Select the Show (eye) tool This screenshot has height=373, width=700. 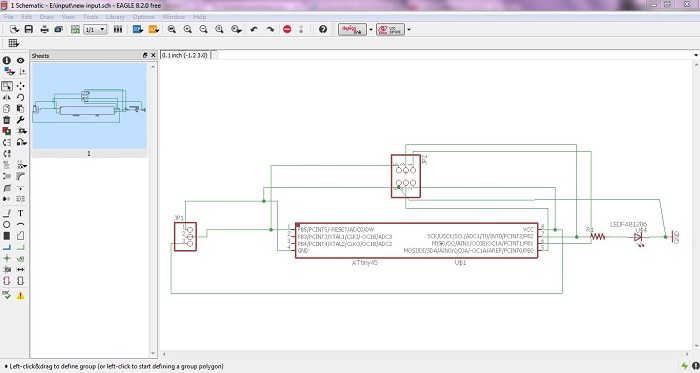point(21,60)
